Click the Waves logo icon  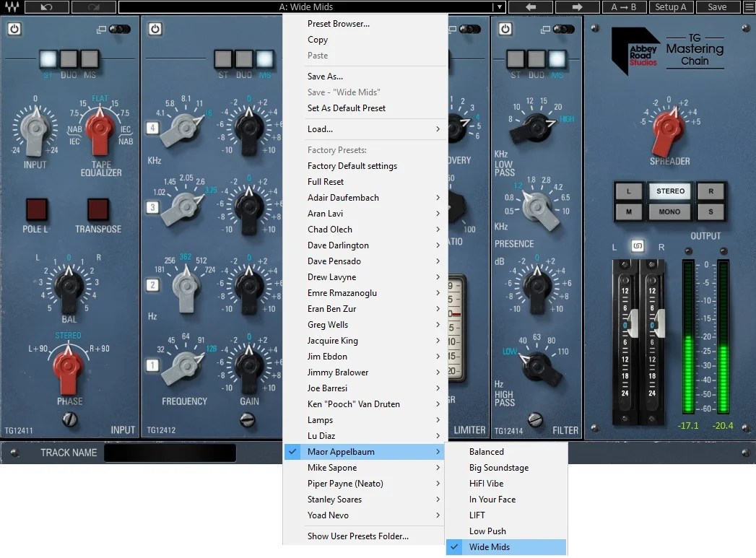(12, 6)
